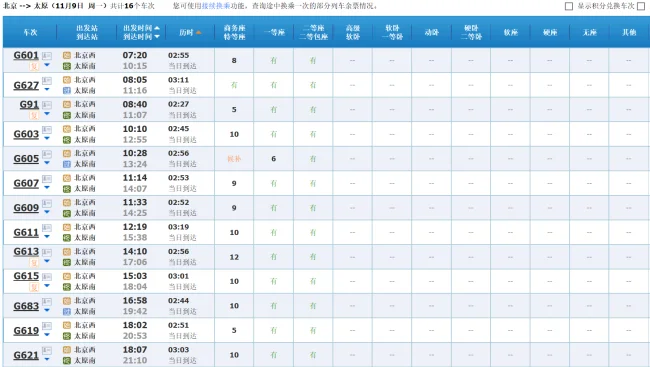Open the ID card icon beside G607

click(x=47, y=179)
